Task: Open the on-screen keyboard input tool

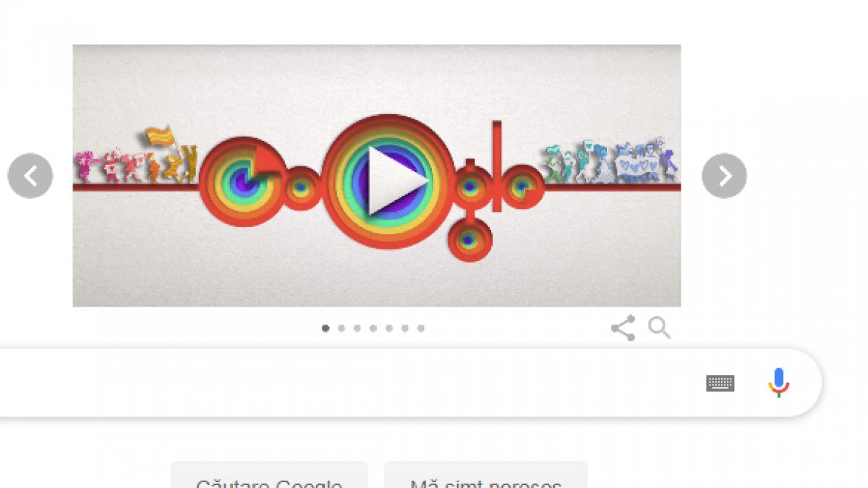Action: pos(720,383)
